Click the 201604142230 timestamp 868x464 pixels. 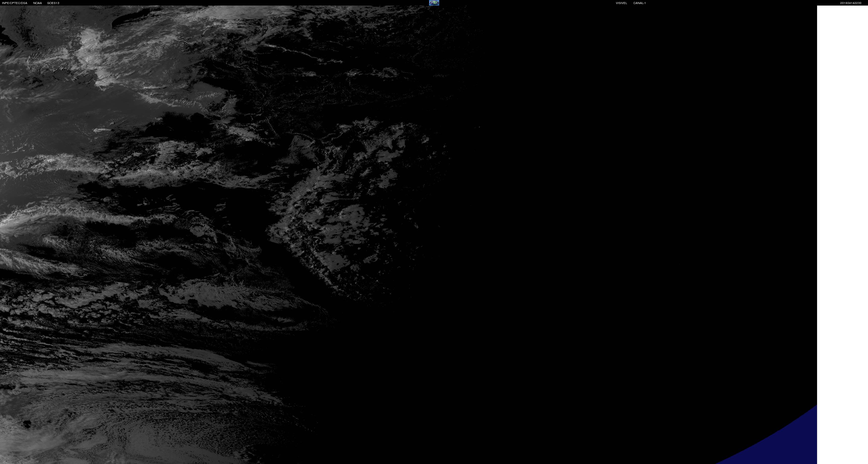pos(850,3)
